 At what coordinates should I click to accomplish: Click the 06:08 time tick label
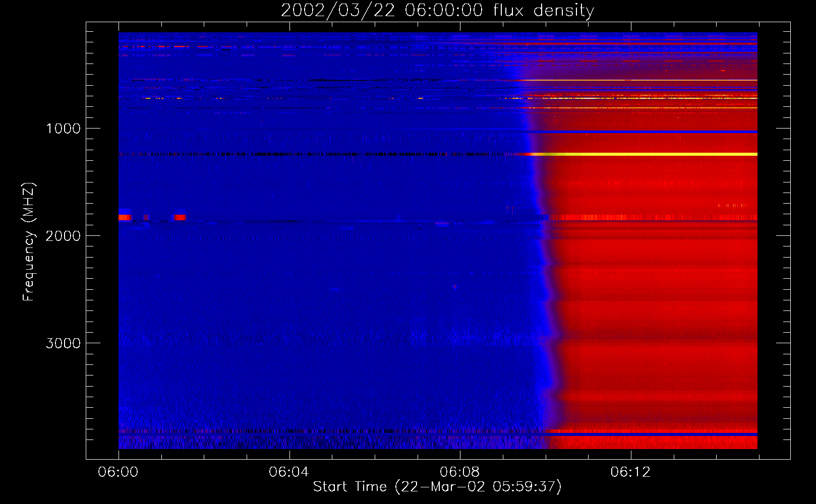(x=459, y=472)
